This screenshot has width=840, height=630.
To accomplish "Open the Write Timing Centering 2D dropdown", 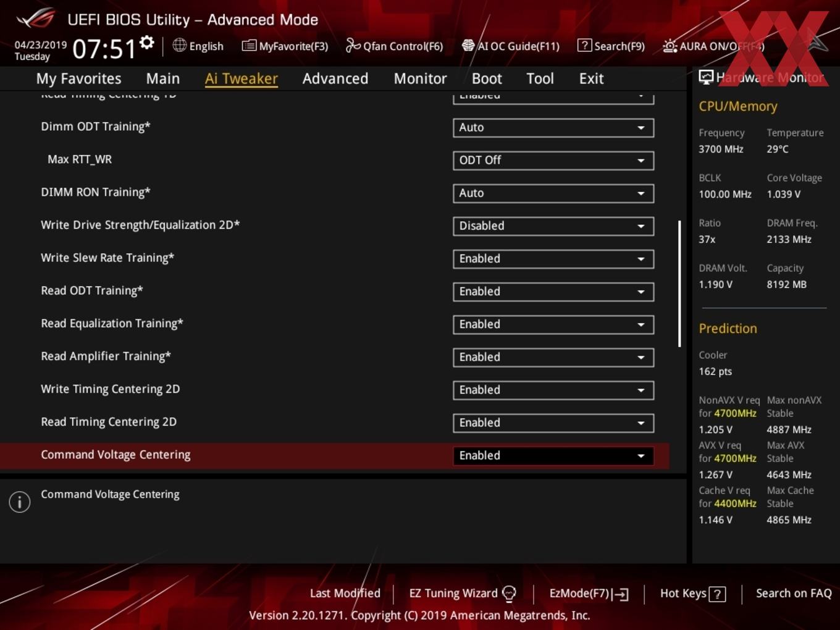I will [553, 389].
